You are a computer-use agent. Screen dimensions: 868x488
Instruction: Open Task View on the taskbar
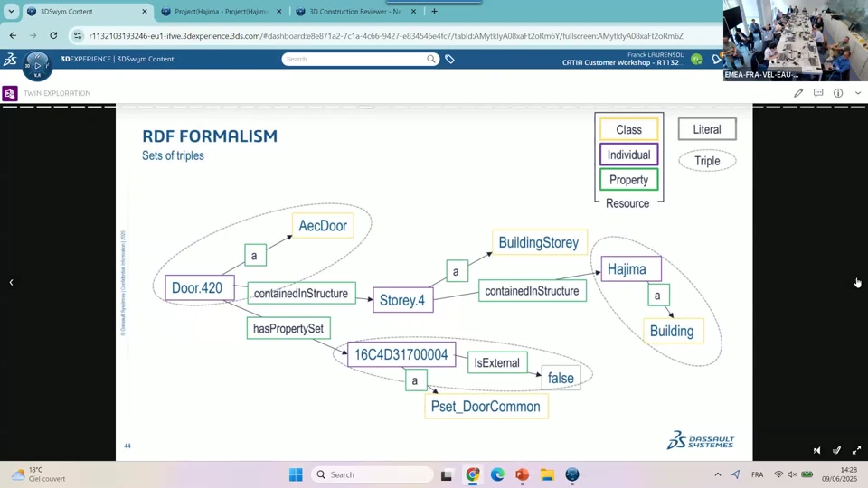[446, 474]
